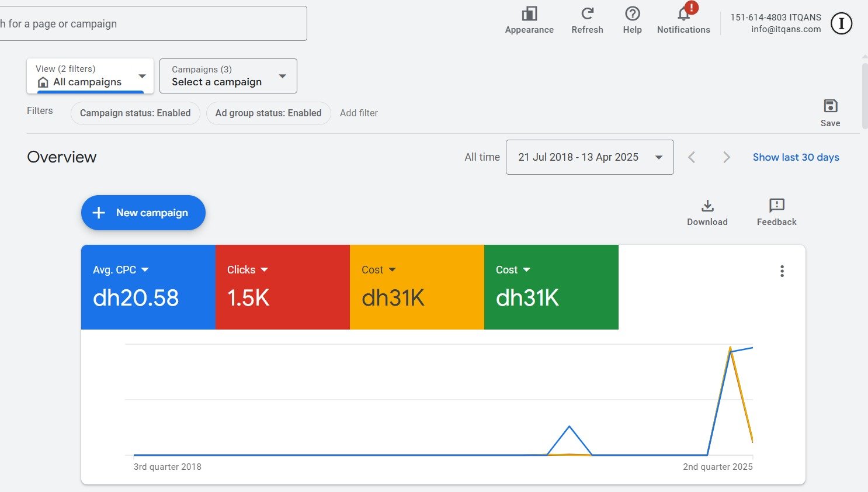This screenshot has height=492, width=868.
Task: Click the 1.5K clicks value
Action: (248, 298)
